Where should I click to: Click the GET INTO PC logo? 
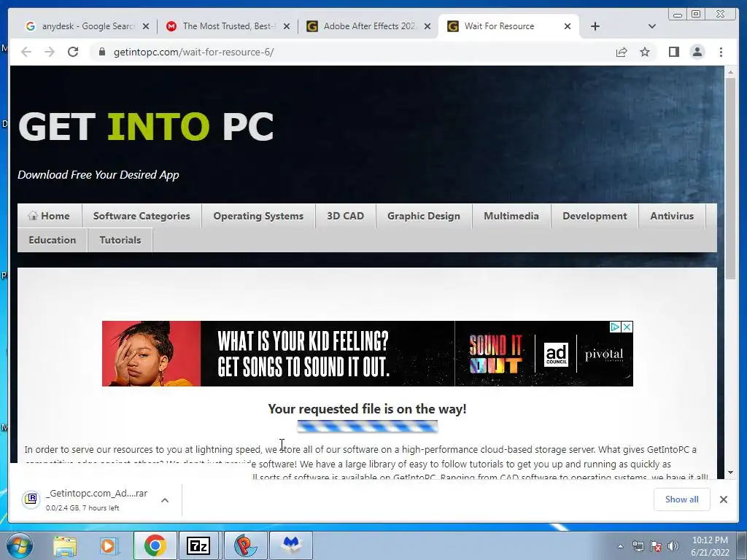click(x=146, y=126)
